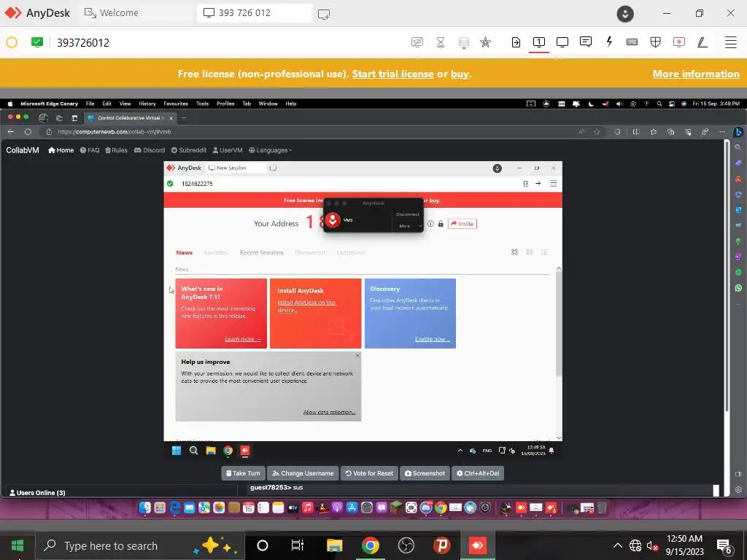
Task: Click the buy link in license banner
Action: point(460,74)
